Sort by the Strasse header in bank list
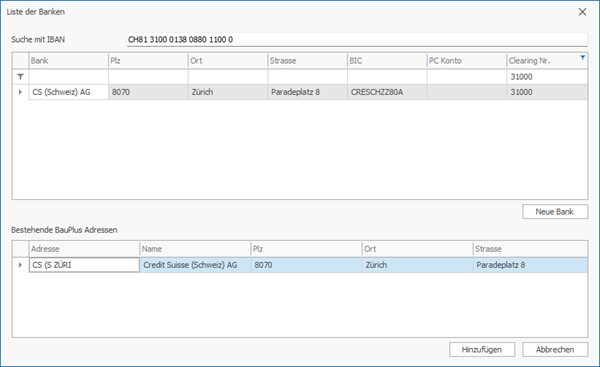This screenshot has height=367, width=600. (x=307, y=61)
